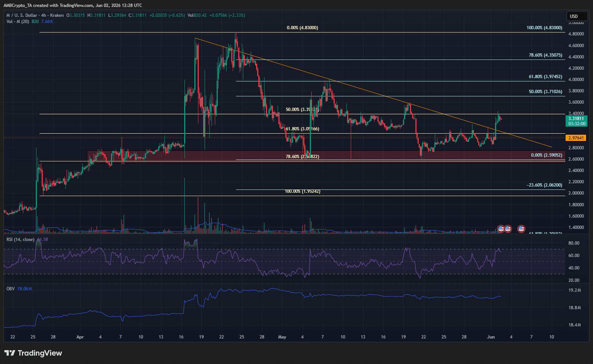This screenshot has height=364, width=593.
Task: Click the 2.00000 price axis tick
Action: (x=576, y=193)
